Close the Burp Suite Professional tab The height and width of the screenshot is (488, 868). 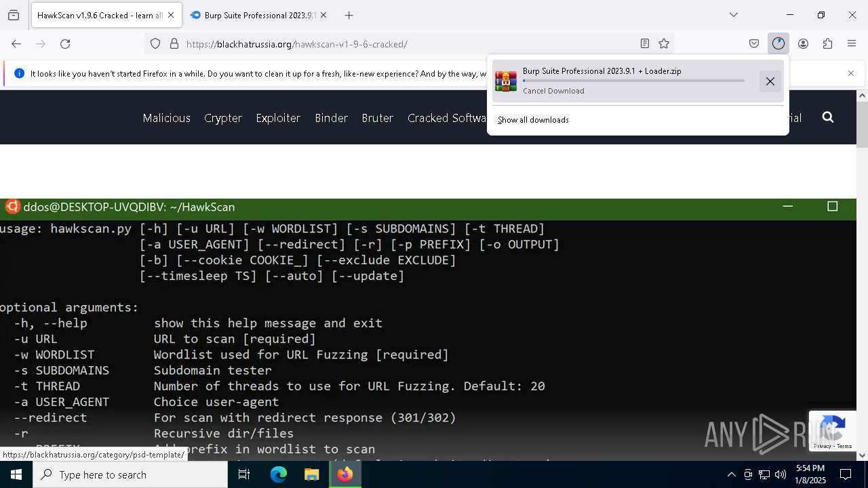point(323,15)
